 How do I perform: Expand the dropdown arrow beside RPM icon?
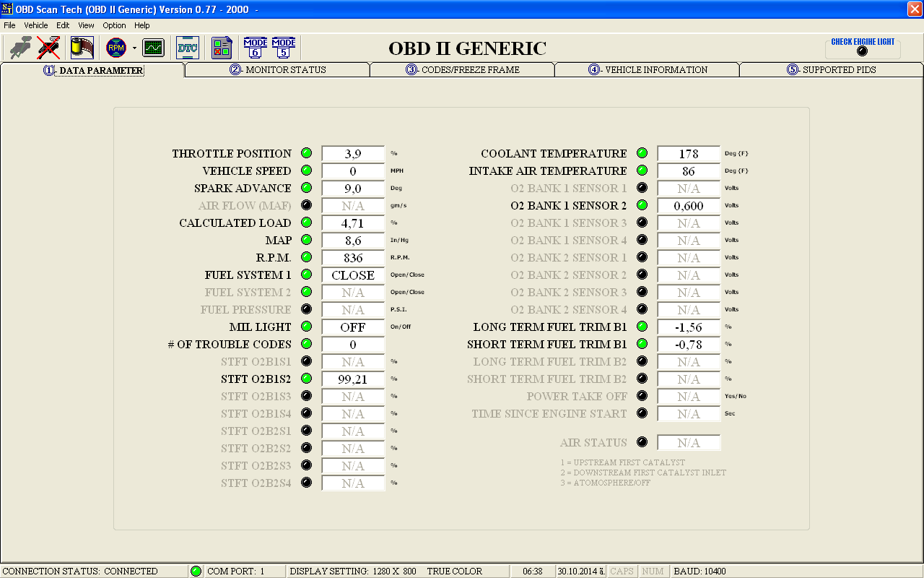pyautogui.click(x=134, y=48)
